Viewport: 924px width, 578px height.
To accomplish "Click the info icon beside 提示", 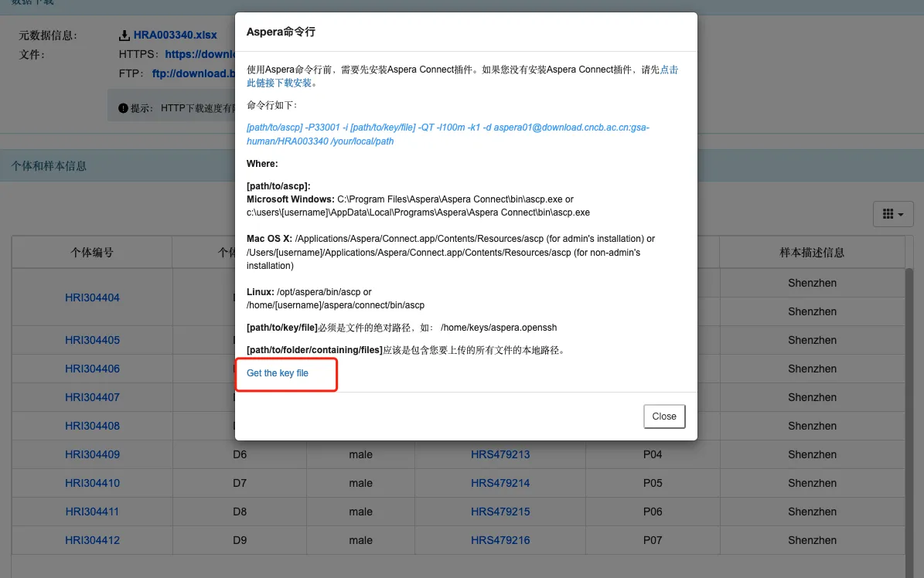I will pyautogui.click(x=123, y=108).
